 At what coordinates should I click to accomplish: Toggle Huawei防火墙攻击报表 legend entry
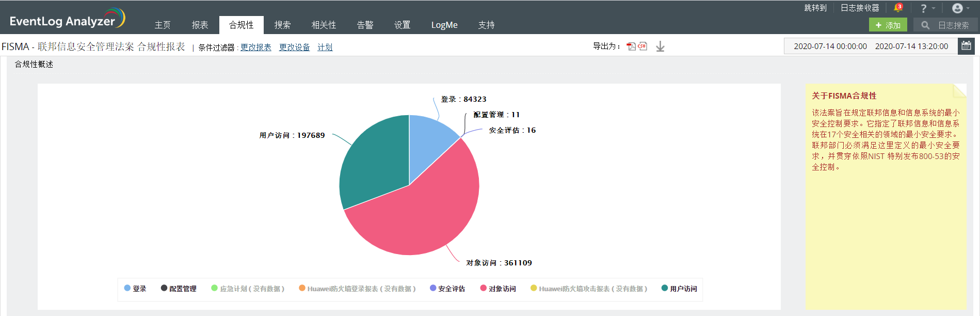[589, 289]
